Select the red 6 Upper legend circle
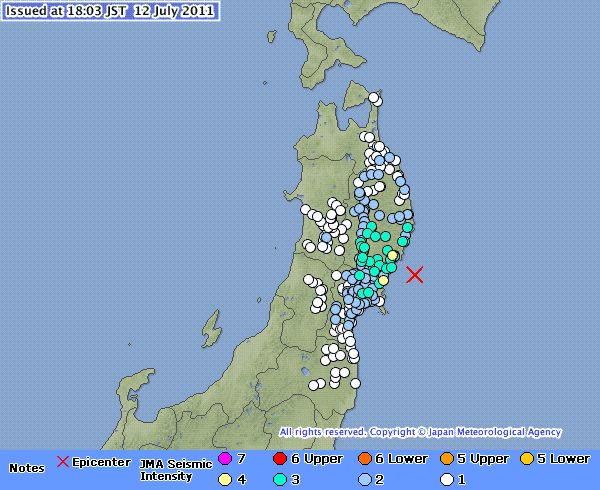Screen dimensions: 600x490 tap(279, 459)
